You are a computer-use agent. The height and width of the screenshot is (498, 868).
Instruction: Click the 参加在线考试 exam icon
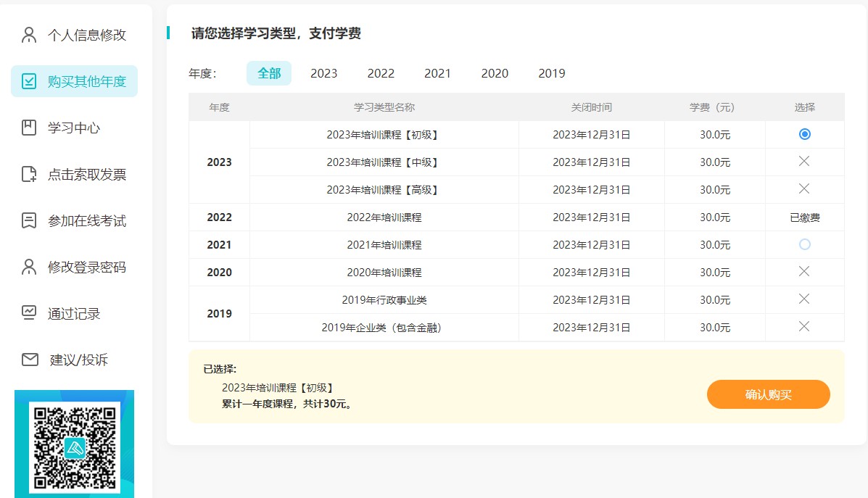tap(29, 220)
